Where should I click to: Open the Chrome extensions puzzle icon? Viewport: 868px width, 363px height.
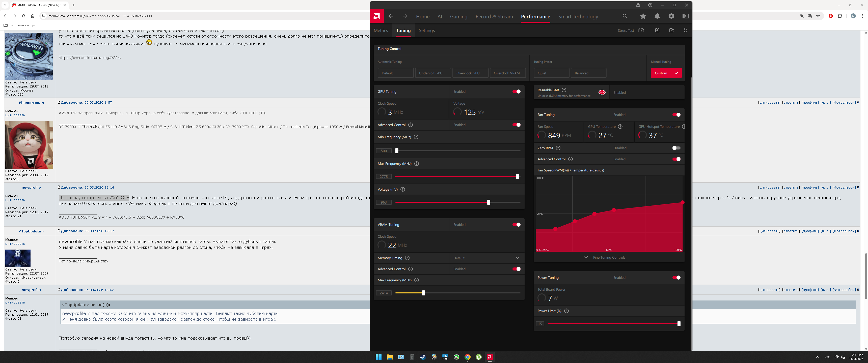[840, 16]
